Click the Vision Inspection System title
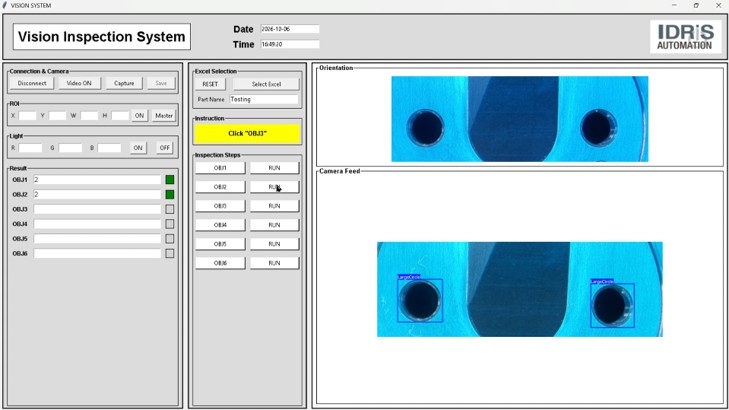 point(101,37)
